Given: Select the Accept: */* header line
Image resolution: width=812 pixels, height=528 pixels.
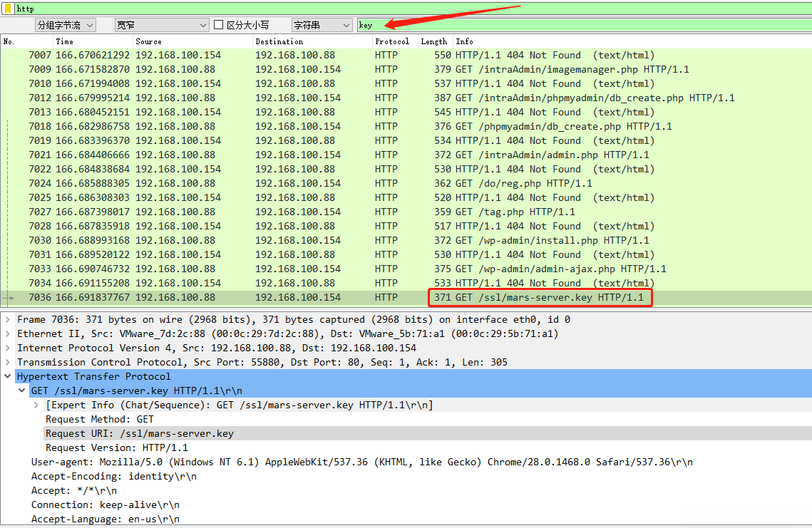Looking at the screenshot, I should [x=73, y=490].
